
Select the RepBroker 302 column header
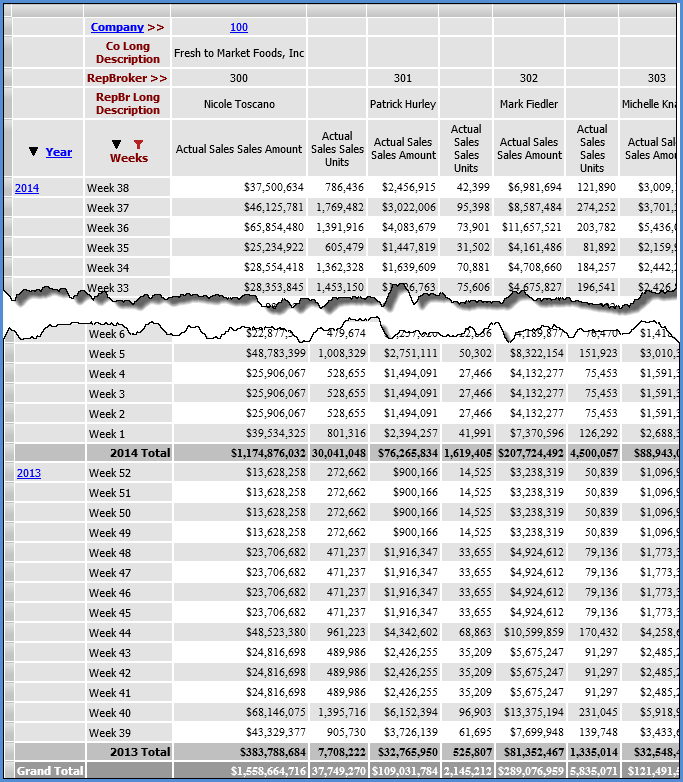point(528,78)
